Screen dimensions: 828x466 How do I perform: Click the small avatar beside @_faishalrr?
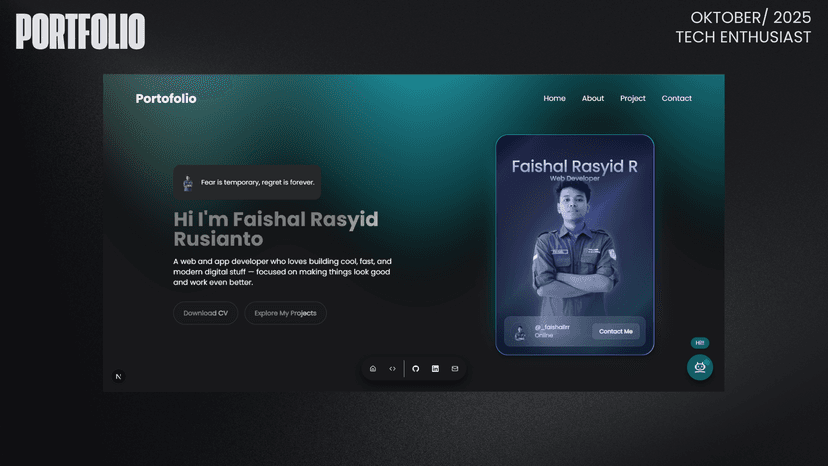(x=520, y=332)
